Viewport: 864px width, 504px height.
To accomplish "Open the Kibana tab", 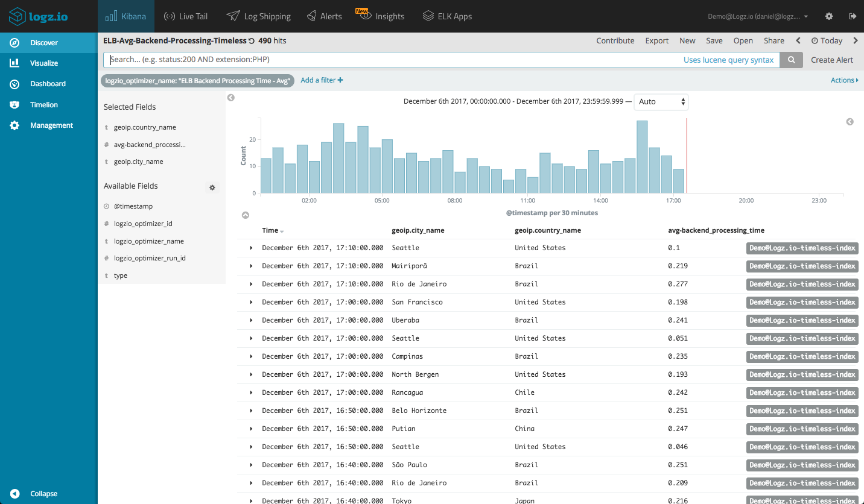I will (126, 16).
